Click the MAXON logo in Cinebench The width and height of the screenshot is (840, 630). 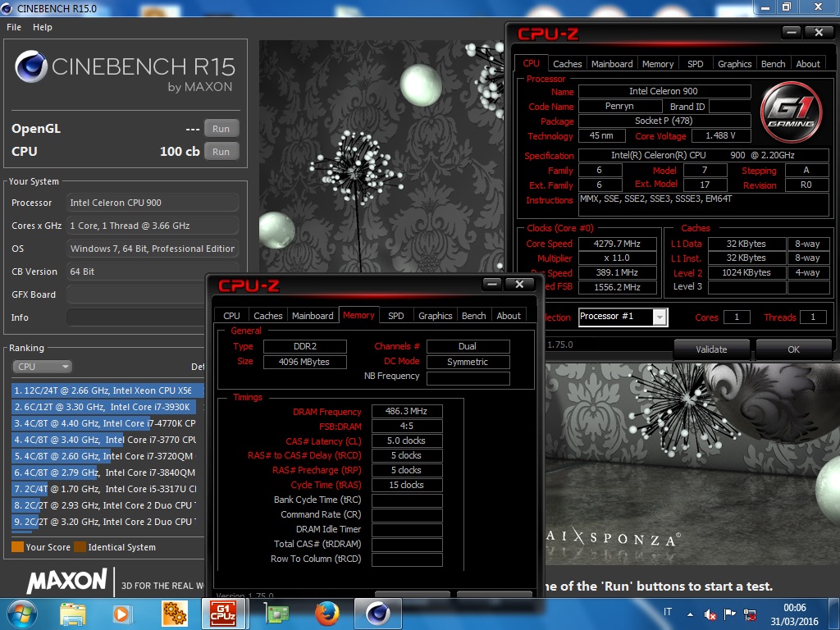tap(67, 581)
